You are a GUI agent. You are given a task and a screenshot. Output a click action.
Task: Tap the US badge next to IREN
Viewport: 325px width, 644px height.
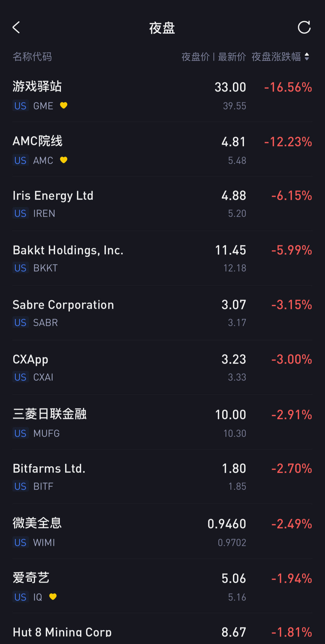(x=20, y=213)
